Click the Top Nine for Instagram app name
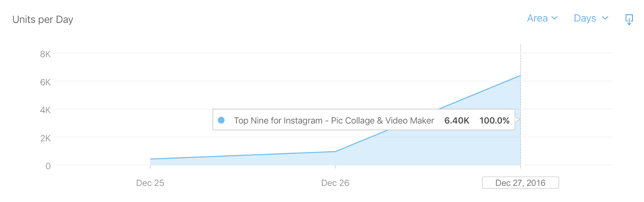Viewport: 644px width, 202px height. (334, 121)
